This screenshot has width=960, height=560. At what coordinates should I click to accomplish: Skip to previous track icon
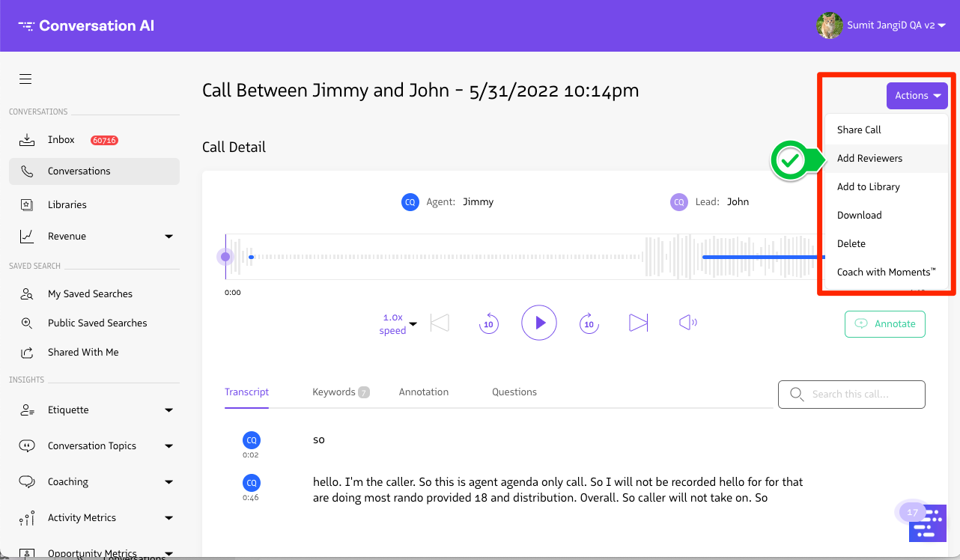pos(440,323)
